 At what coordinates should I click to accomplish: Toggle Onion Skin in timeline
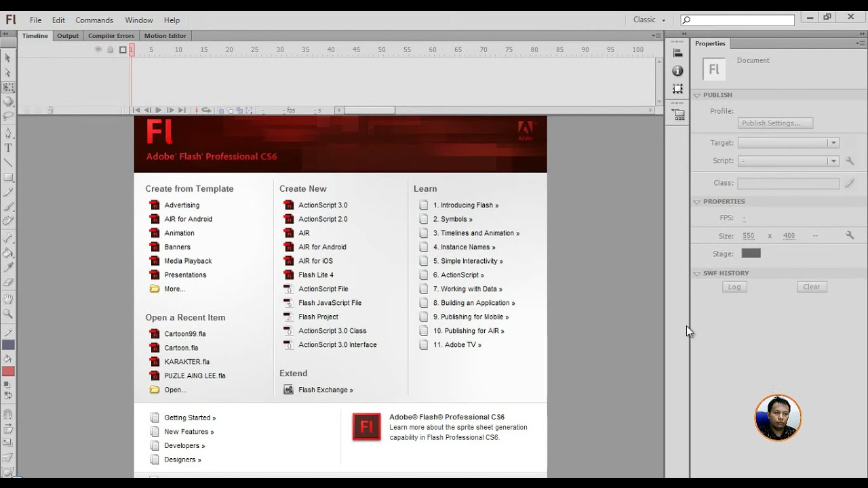point(221,110)
